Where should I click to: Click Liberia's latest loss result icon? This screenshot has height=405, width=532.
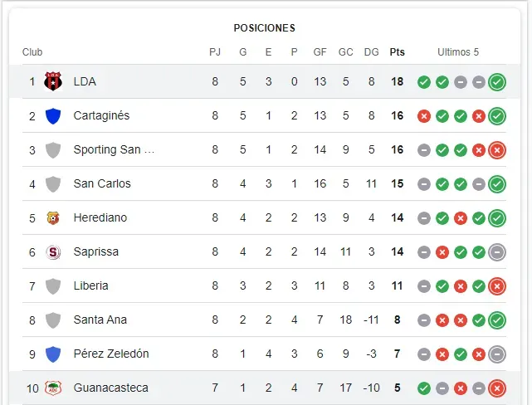click(497, 285)
